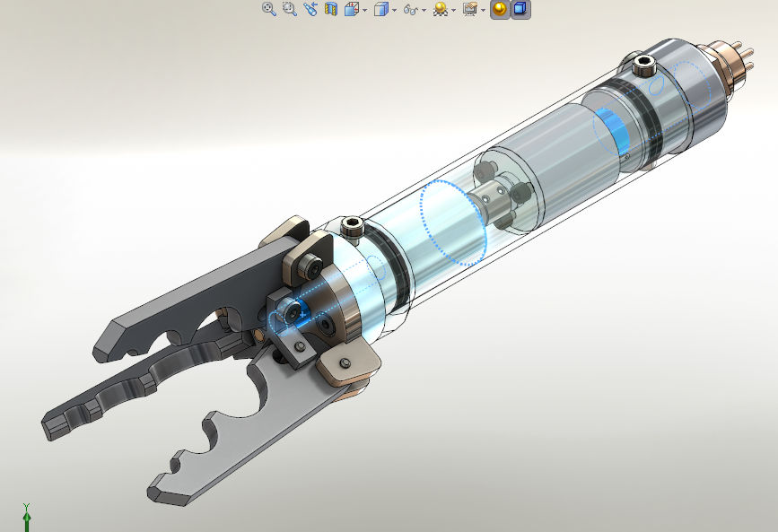Activate the Section View tool
The height and width of the screenshot is (532, 778).
coord(331,9)
